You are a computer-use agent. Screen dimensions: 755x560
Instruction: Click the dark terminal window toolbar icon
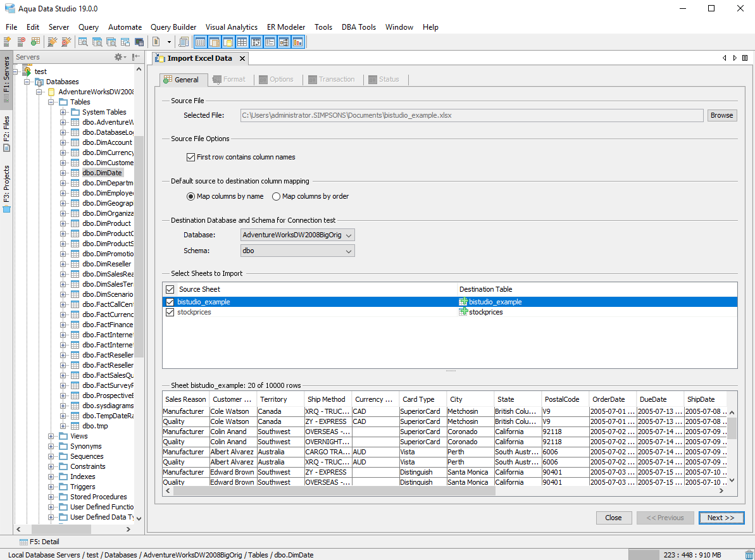139,42
